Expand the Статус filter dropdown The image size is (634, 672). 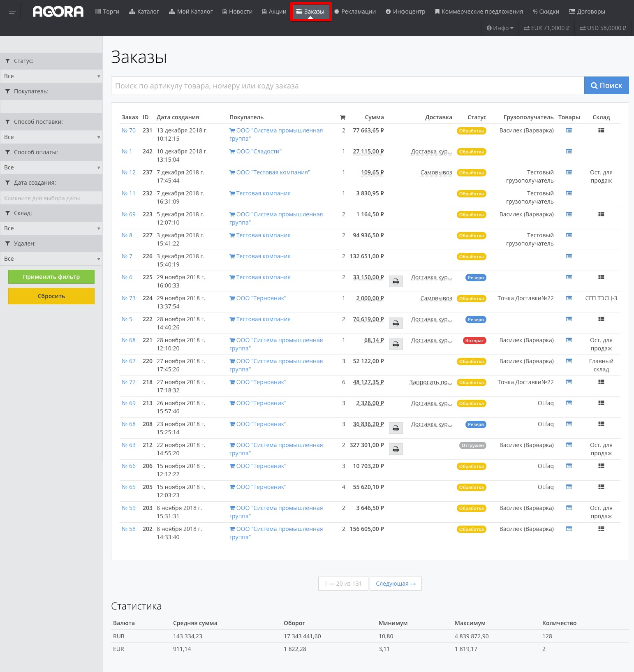(51, 76)
